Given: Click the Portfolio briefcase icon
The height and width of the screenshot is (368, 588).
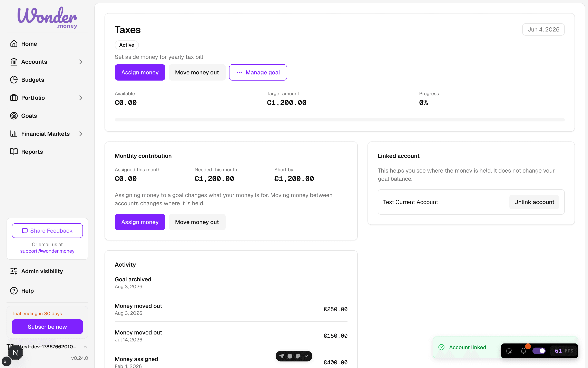Looking at the screenshot, I should [x=14, y=98].
